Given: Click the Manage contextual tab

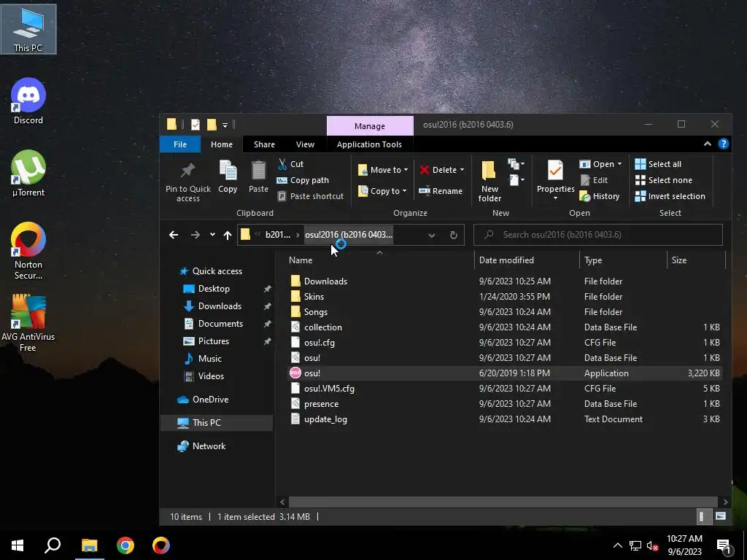Looking at the screenshot, I should (x=370, y=125).
